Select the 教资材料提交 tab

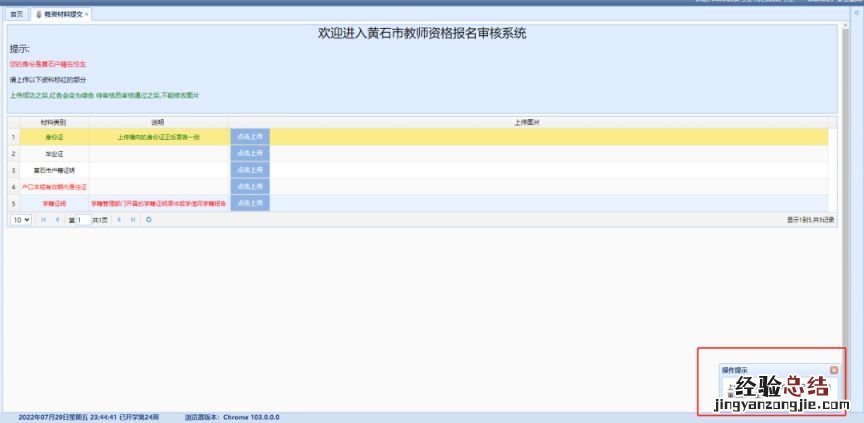(59, 14)
